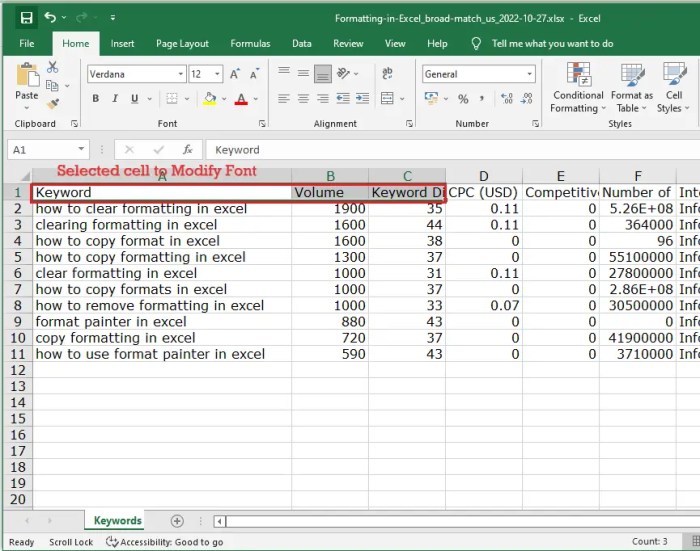Open the undo history dropdown arrow
The image size is (700, 551).
tap(64, 17)
